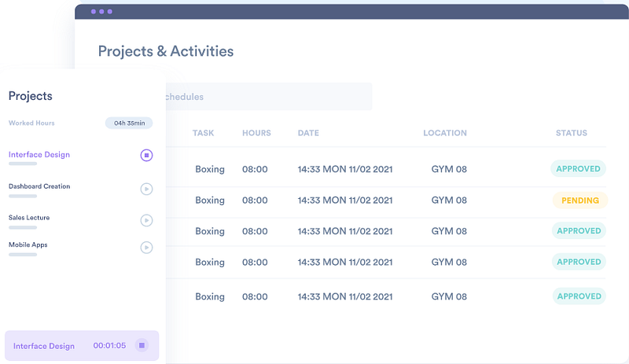Start the Dashboard Creation timer
This screenshot has width=629, height=364.
click(146, 189)
